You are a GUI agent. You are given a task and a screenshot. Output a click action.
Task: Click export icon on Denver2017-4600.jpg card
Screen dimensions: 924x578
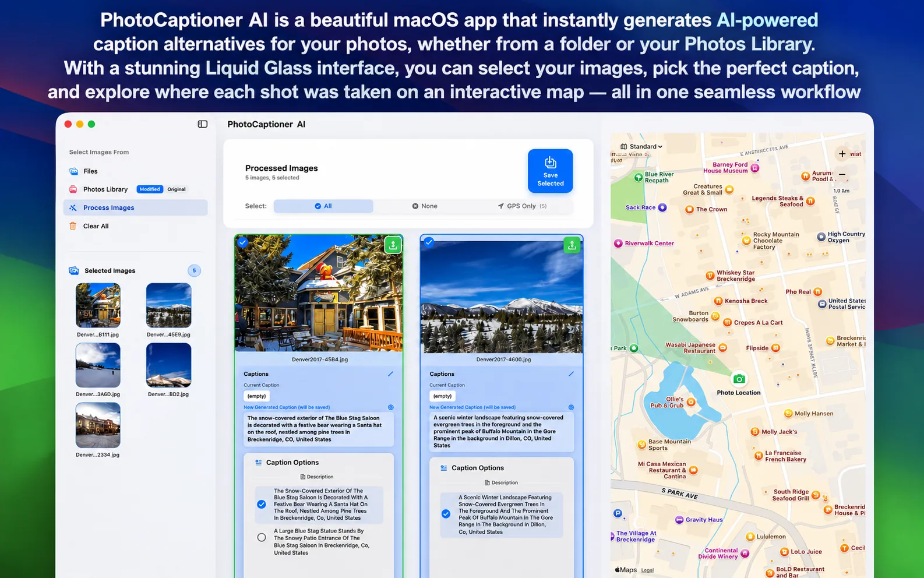(572, 245)
